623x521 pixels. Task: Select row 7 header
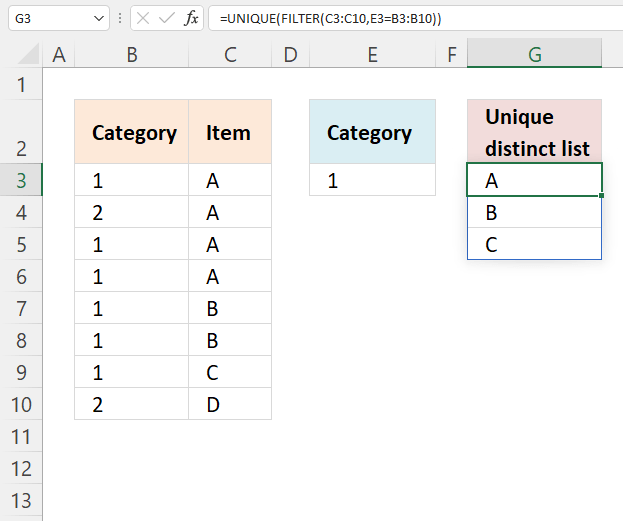(x=21, y=308)
